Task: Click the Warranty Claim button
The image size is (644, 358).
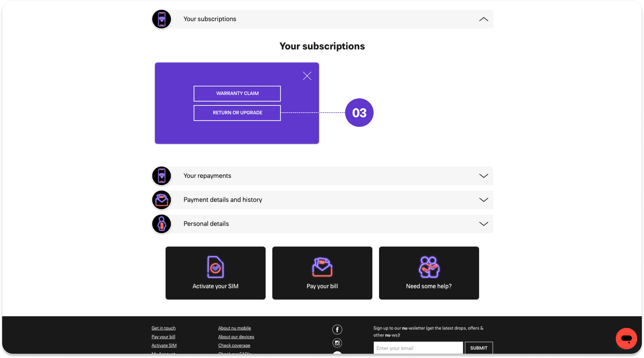Action: click(237, 94)
